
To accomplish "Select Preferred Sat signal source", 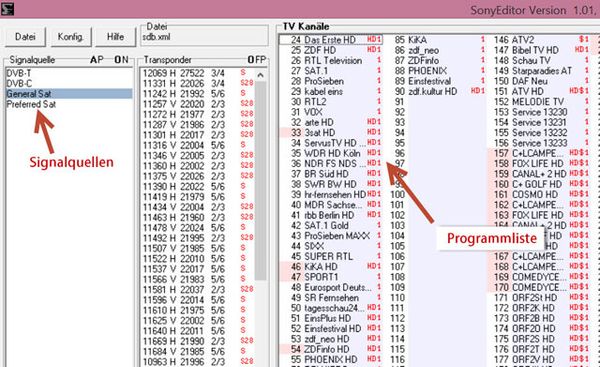I will coord(69,104).
